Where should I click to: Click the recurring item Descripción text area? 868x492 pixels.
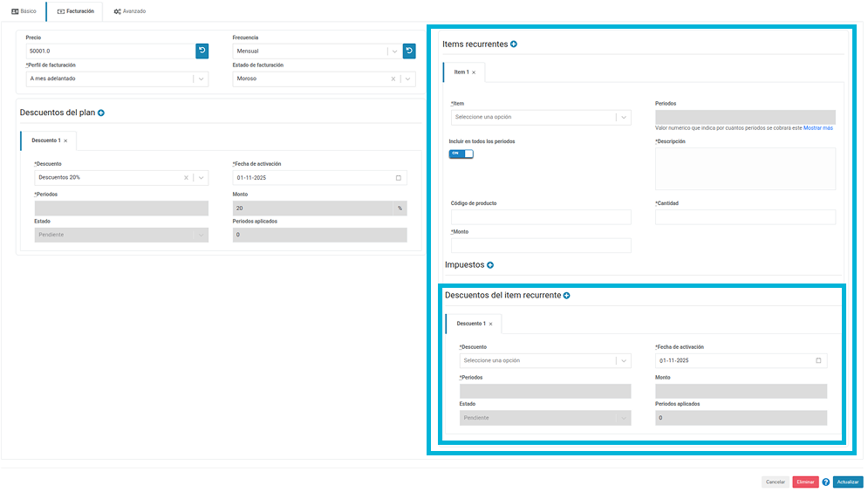click(x=745, y=168)
